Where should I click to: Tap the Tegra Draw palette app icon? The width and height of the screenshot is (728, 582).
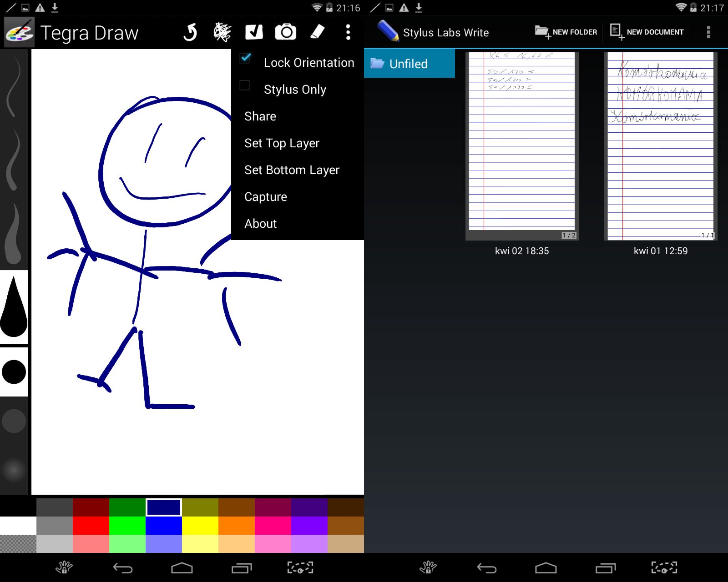20,32
